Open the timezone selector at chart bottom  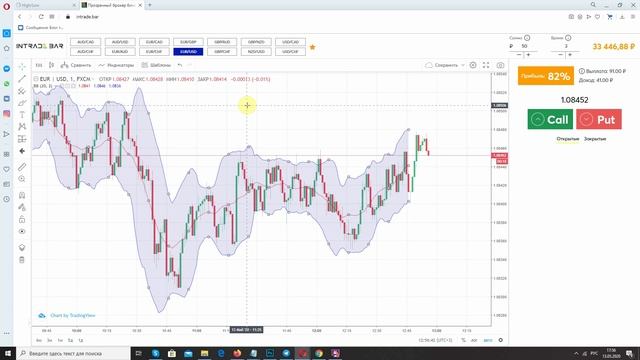[x=435, y=340]
